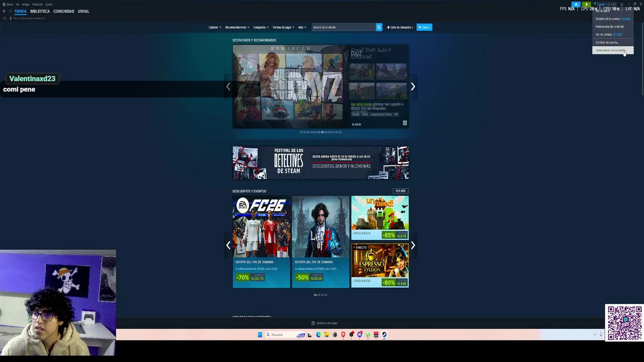Open the EA FC26 weekend offer card
Viewport: 644px width, 362px height.
(261, 242)
